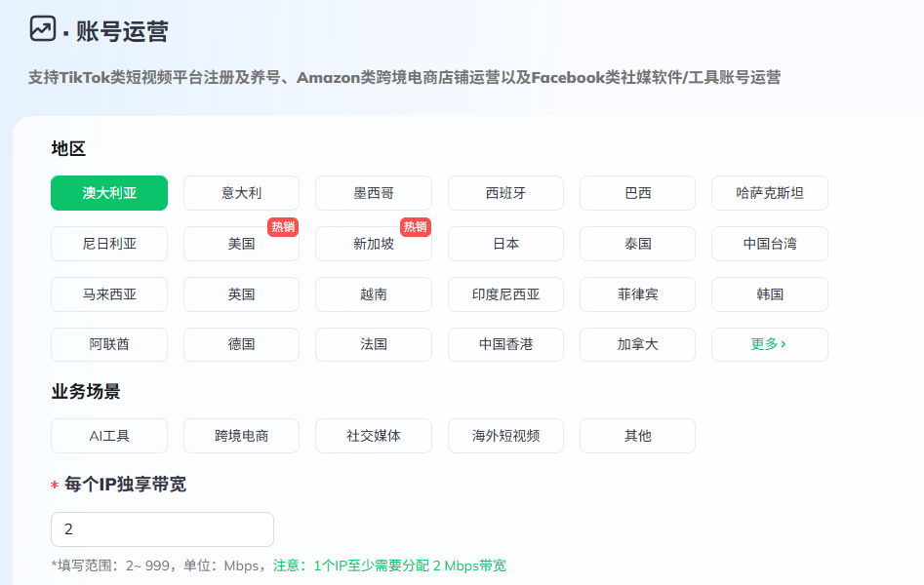Click the TikTok platform description text
924x585 pixels.
tap(404, 77)
